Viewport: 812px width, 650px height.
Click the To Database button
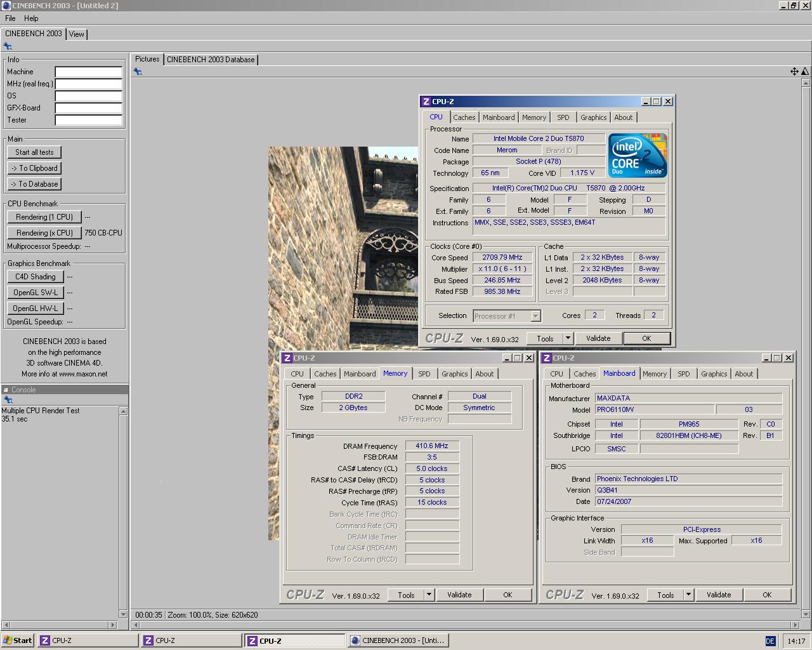(x=34, y=184)
